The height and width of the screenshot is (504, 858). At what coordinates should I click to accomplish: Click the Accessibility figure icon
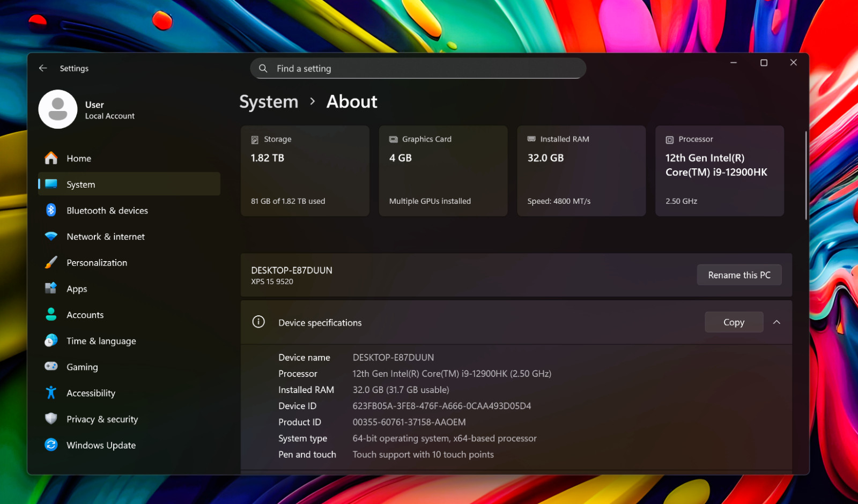(x=51, y=392)
